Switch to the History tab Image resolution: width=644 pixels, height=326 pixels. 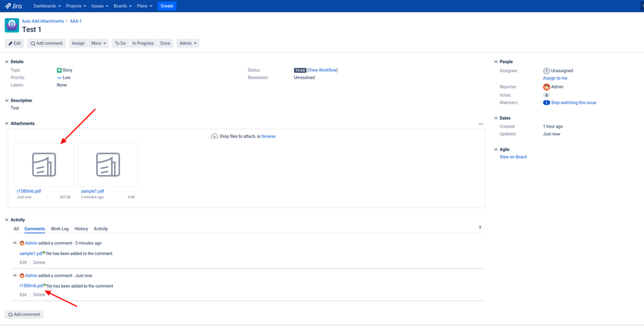pyautogui.click(x=81, y=229)
